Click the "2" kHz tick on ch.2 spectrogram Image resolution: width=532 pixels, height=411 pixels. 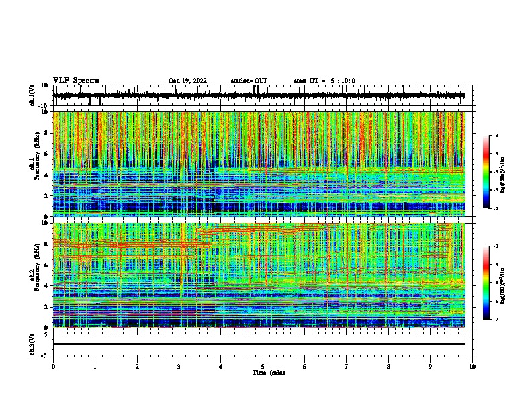pos(47,307)
